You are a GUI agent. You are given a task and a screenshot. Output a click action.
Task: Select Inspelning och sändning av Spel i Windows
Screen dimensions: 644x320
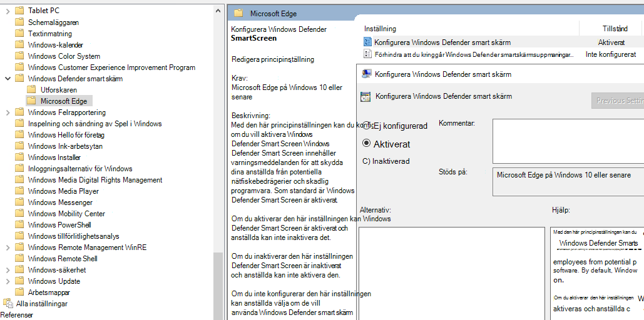click(x=95, y=124)
